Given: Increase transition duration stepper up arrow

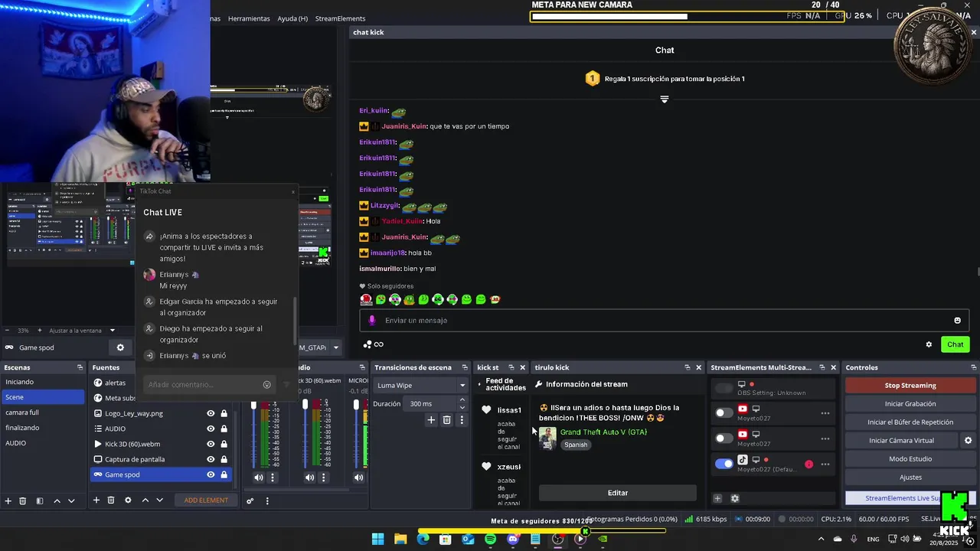Looking at the screenshot, I should point(462,400).
